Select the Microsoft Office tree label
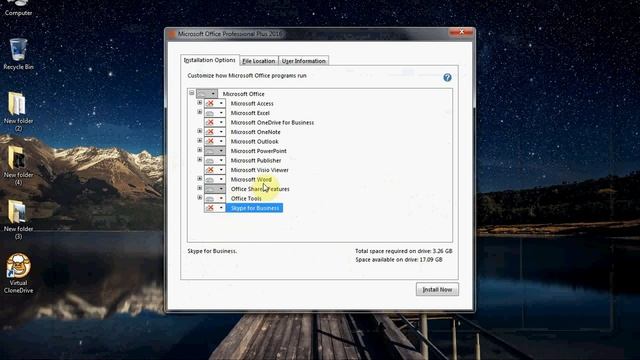This screenshot has width=640, height=360. [x=243, y=94]
